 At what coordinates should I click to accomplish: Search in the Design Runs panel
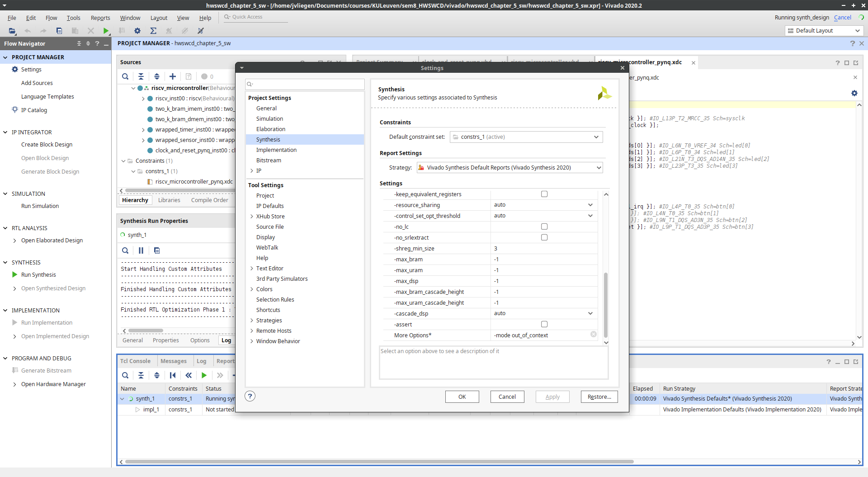coord(125,375)
